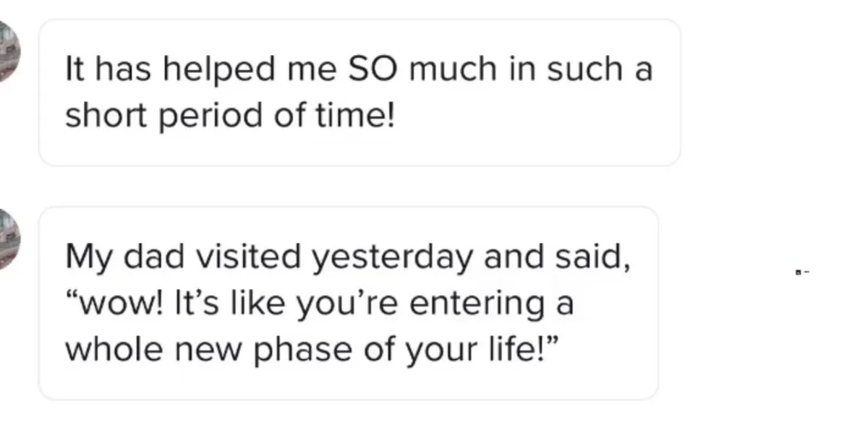This screenshot has width=868, height=430.
Task: Select the "It has helped me SO much" bubble
Action: pos(359,93)
